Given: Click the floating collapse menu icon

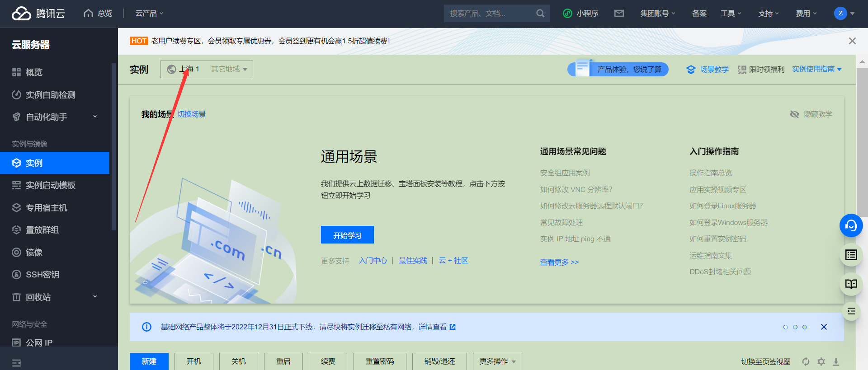Looking at the screenshot, I should [x=851, y=311].
